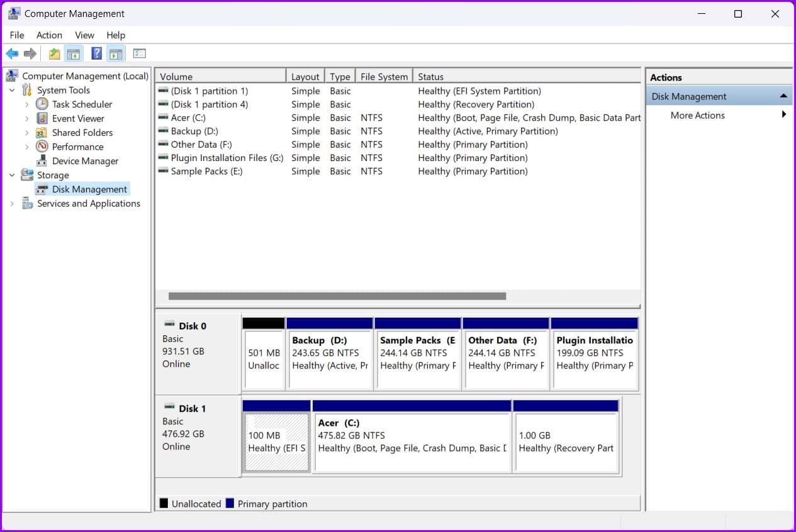
Task: Select the Task Scheduler item
Action: click(x=82, y=104)
